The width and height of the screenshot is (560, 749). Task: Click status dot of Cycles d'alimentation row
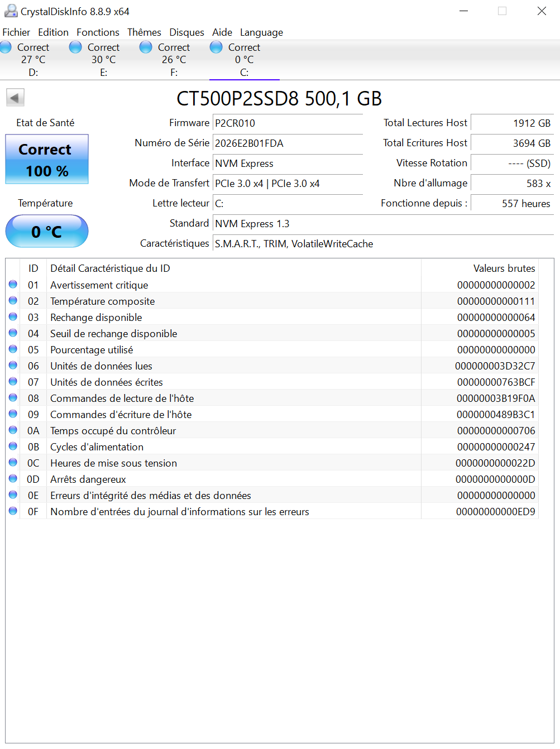pos(13,446)
